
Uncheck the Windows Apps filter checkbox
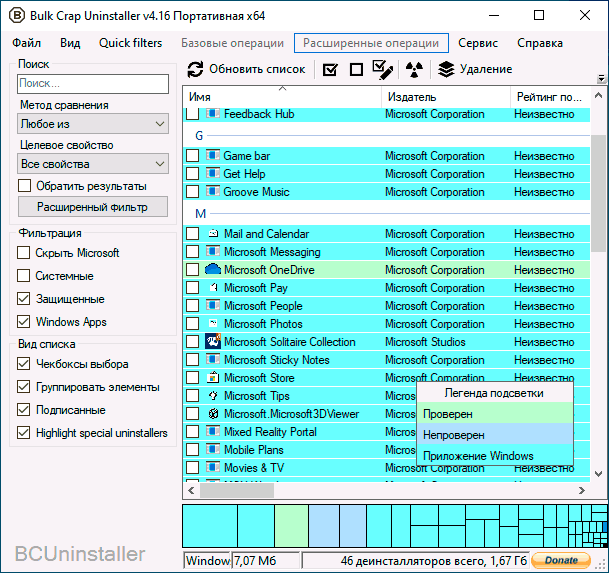coord(24,322)
